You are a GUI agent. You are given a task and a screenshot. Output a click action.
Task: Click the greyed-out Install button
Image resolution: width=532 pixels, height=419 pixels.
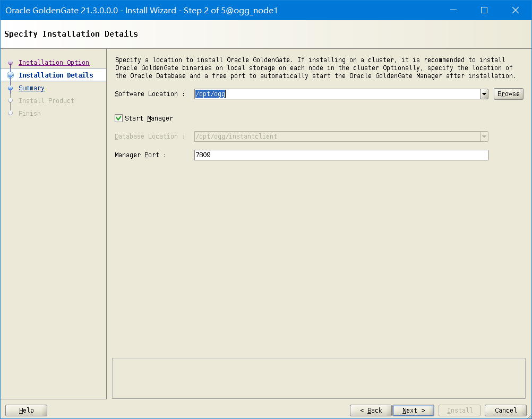459,411
